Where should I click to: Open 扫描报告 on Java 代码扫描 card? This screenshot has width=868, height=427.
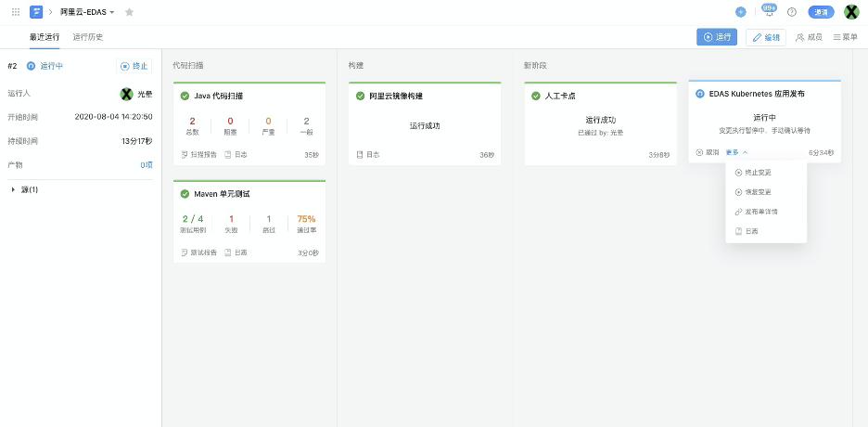pyautogui.click(x=198, y=154)
